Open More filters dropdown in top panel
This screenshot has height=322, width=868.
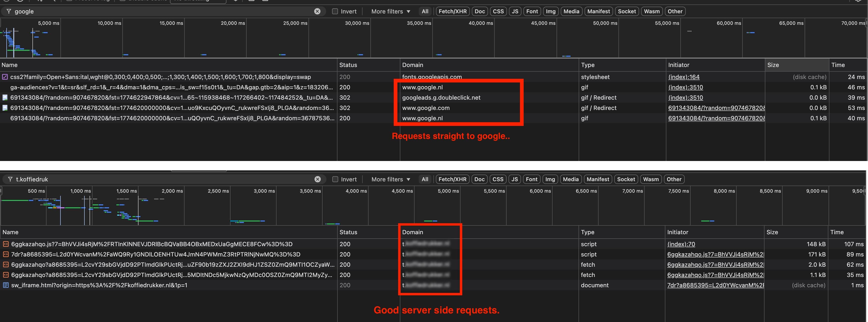(x=391, y=11)
